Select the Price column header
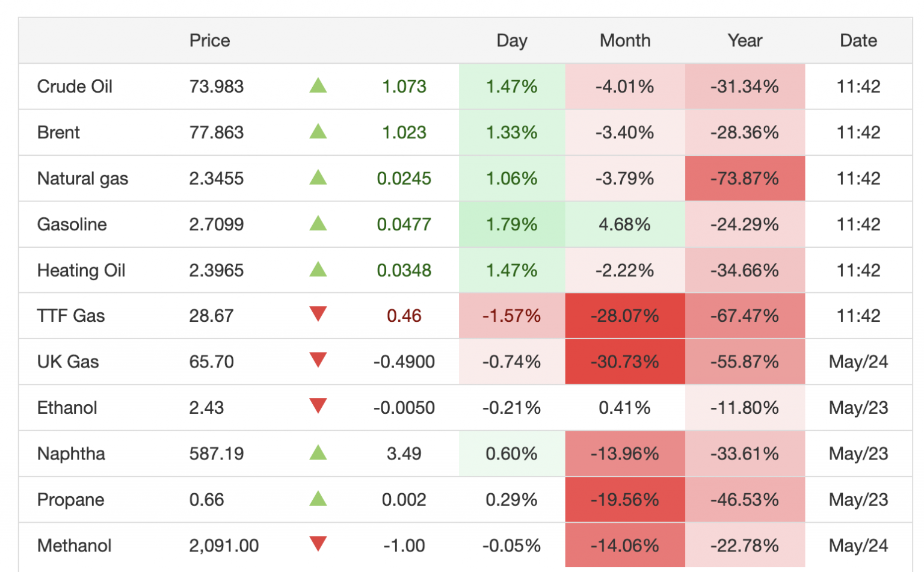This screenshot has height=572, width=924. (x=209, y=40)
